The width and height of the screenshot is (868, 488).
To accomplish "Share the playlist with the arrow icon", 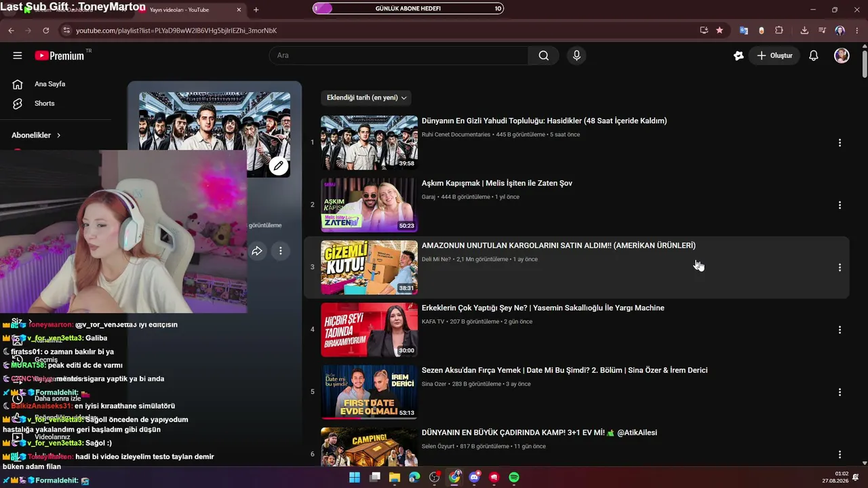I will (x=257, y=251).
